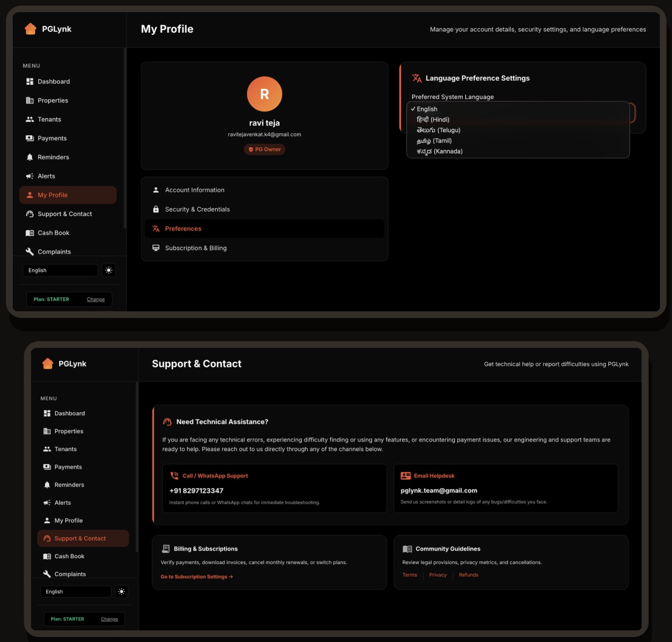The height and width of the screenshot is (642, 672).
Task: Open English language dropdown in My Profile sidebar
Action: 60,270
